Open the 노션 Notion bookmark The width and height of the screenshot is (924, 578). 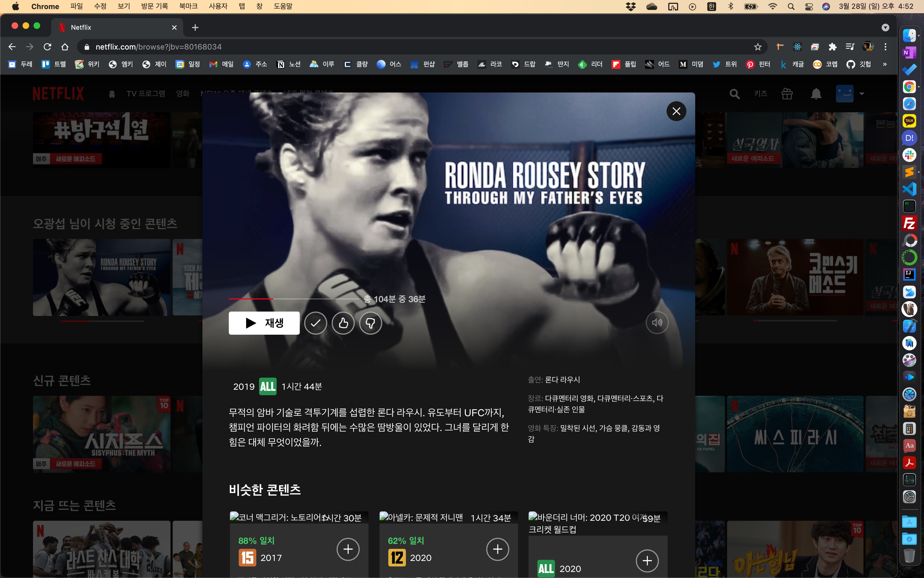tap(289, 64)
